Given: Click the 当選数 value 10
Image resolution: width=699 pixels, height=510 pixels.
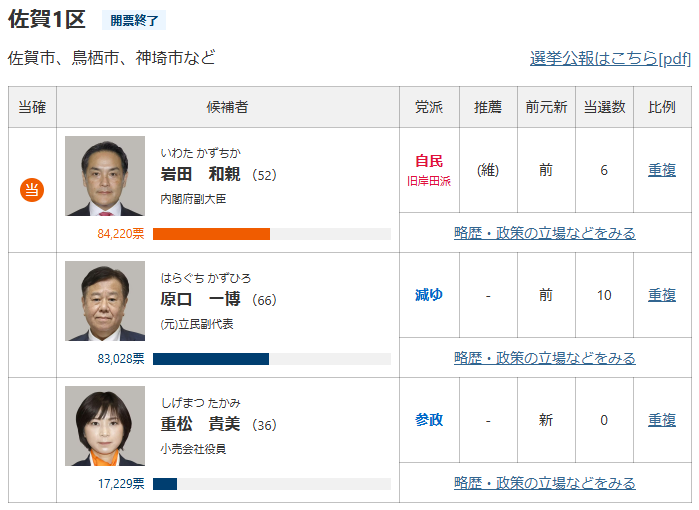Looking at the screenshot, I should click(x=604, y=295).
